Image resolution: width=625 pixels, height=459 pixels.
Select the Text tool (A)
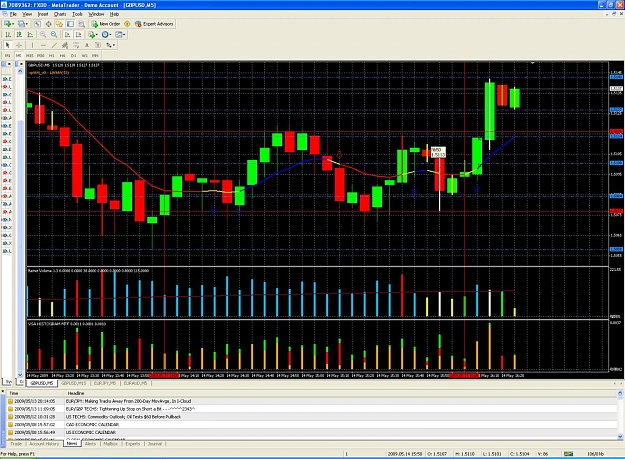tap(87, 45)
